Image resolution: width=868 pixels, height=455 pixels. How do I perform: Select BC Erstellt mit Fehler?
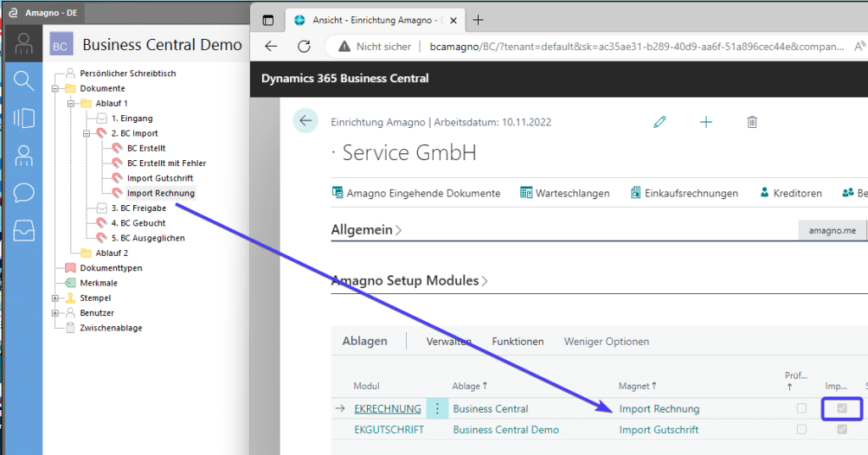pos(166,164)
